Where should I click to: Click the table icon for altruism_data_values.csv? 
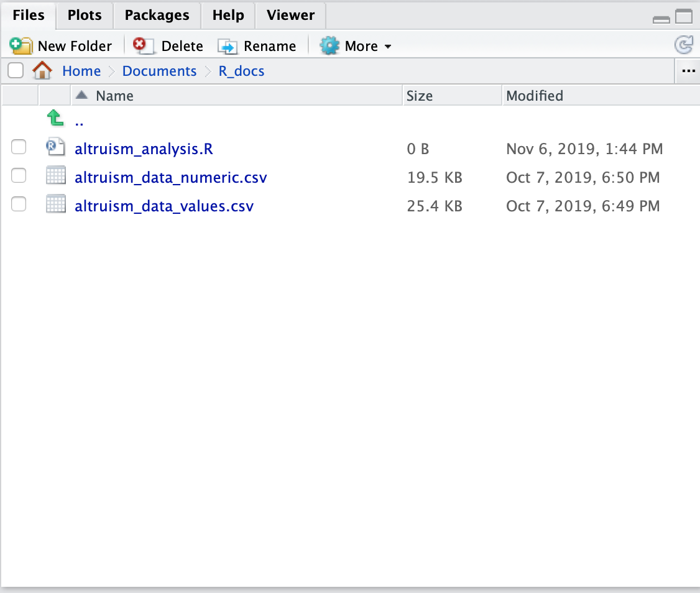(56, 204)
